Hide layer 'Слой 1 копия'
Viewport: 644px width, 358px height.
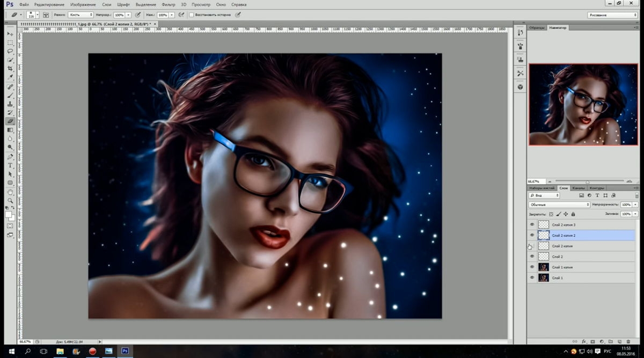pyautogui.click(x=532, y=267)
